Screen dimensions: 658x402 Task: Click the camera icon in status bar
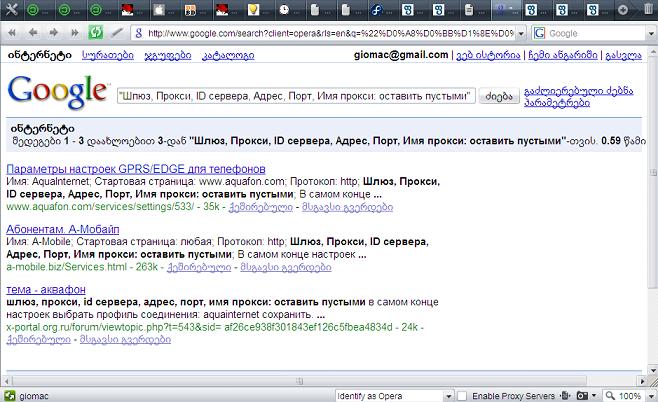coord(582,395)
